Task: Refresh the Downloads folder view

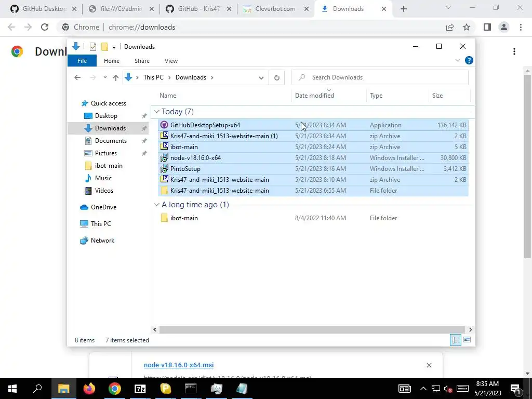Action: point(277,77)
